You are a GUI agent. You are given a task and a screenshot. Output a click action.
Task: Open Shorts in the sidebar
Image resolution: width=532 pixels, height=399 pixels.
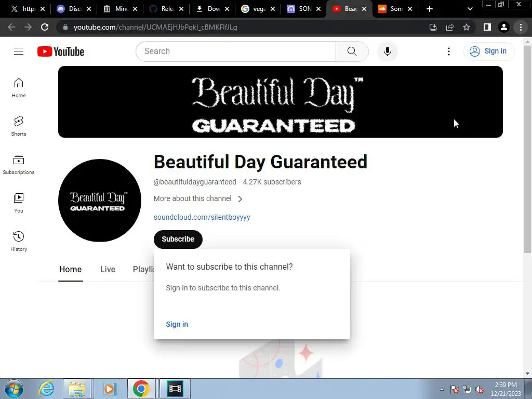click(x=19, y=126)
